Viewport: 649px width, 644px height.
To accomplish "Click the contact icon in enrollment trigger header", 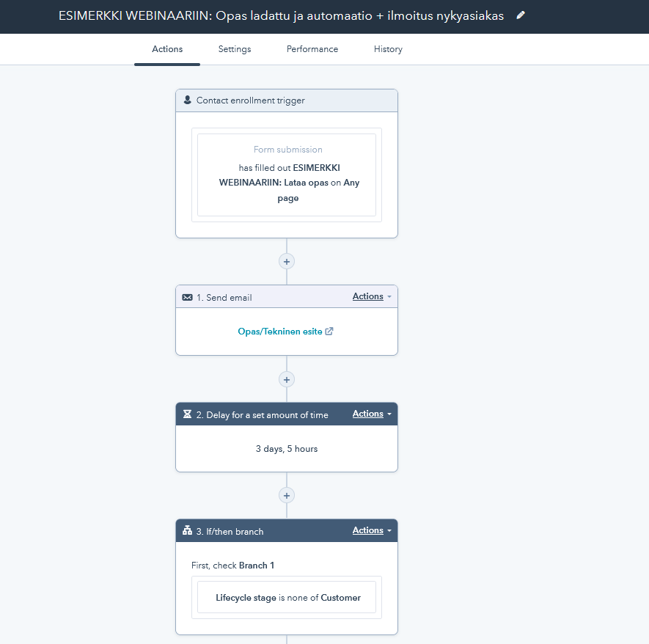I will 188,100.
